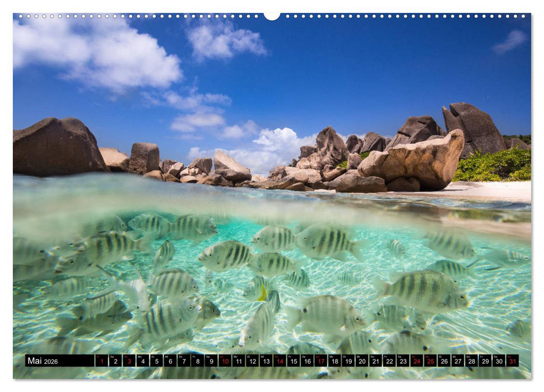Click the Mai month label

(35, 361)
